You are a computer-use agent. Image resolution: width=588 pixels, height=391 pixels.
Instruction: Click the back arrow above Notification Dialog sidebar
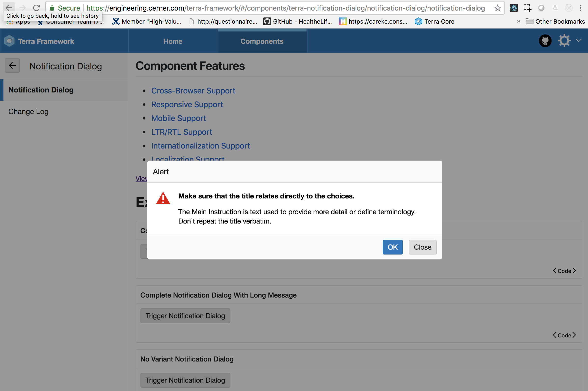pyautogui.click(x=12, y=66)
